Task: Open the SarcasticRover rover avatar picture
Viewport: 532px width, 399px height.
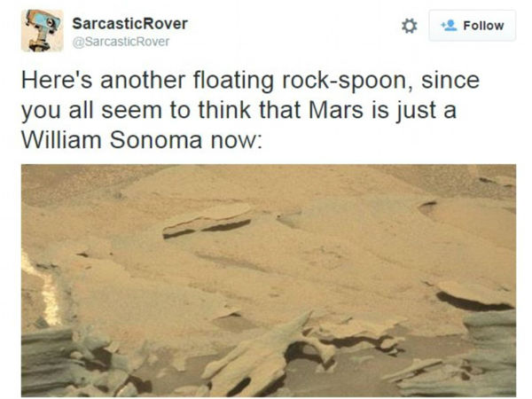Action: tap(42, 30)
